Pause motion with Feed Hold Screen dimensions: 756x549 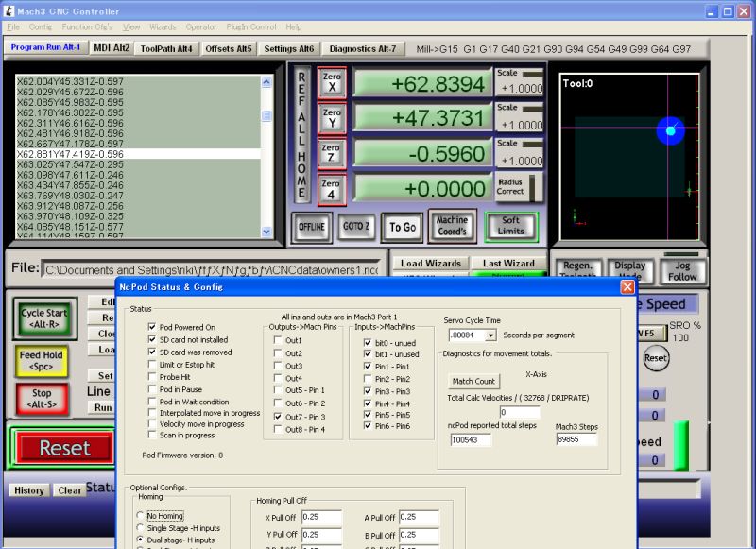[x=41, y=361]
